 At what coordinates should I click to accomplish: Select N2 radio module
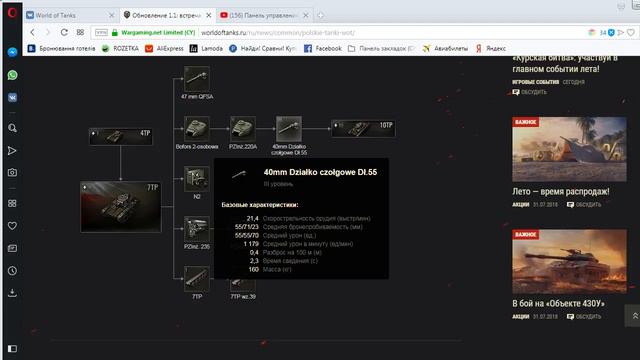click(x=197, y=179)
